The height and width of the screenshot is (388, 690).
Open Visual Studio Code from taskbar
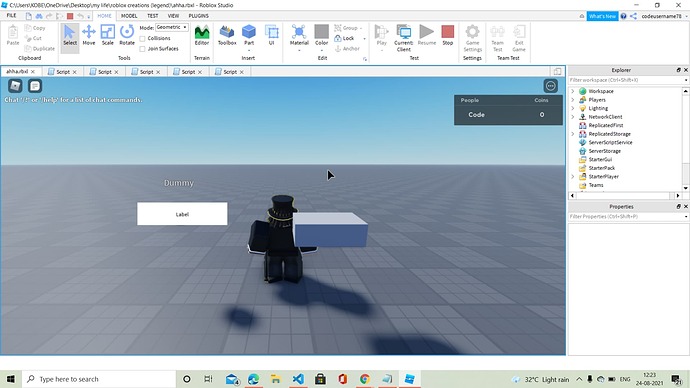[x=298, y=379]
